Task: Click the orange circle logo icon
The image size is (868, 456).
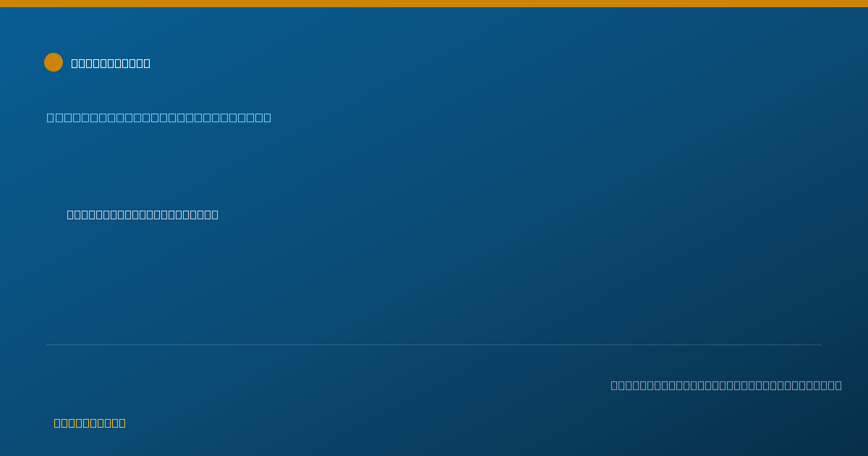Action: tap(54, 62)
